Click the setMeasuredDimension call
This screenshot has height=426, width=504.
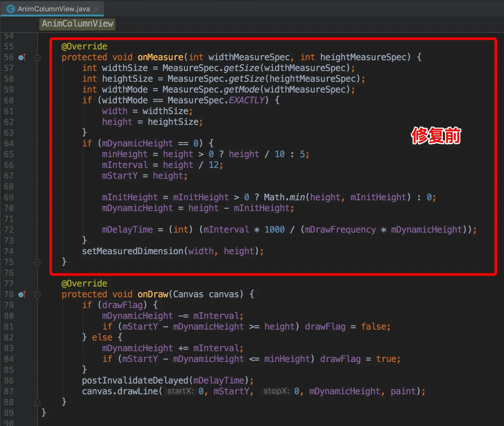coord(132,251)
